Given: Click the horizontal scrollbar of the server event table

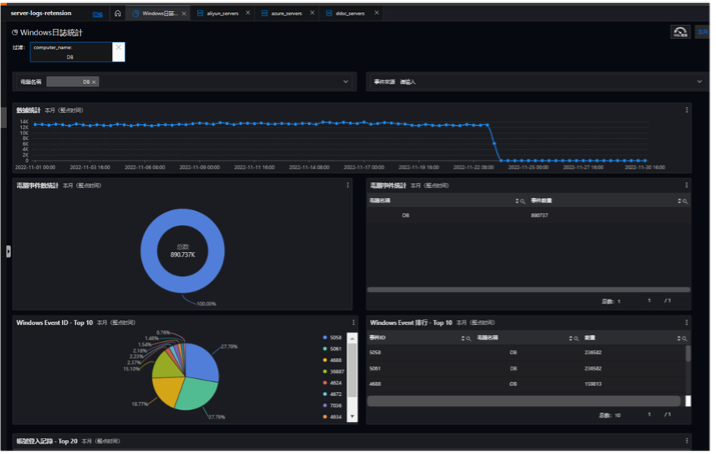Looking at the screenshot, I should [529, 290].
